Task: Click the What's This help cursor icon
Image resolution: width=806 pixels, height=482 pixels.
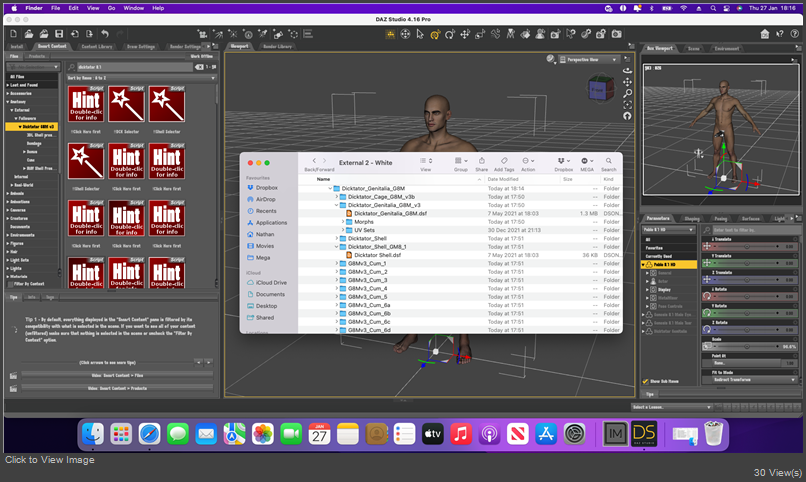Action: tap(780, 34)
